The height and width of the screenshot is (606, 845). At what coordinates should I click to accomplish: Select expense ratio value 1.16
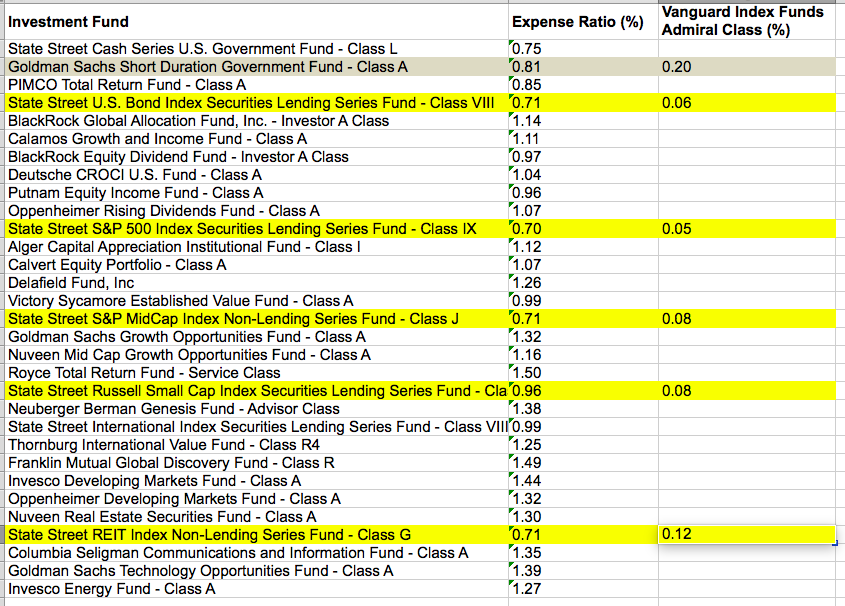pyautogui.click(x=583, y=355)
